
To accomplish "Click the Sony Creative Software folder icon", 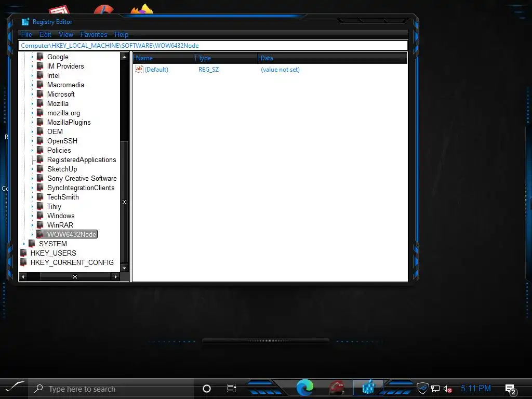I will pyautogui.click(x=40, y=178).
